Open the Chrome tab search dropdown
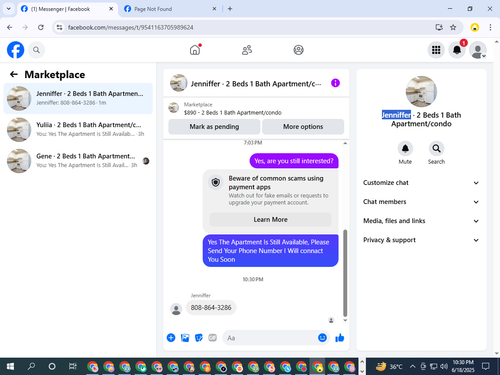Viewport: 500px width, 375px height. click(9, 9)
